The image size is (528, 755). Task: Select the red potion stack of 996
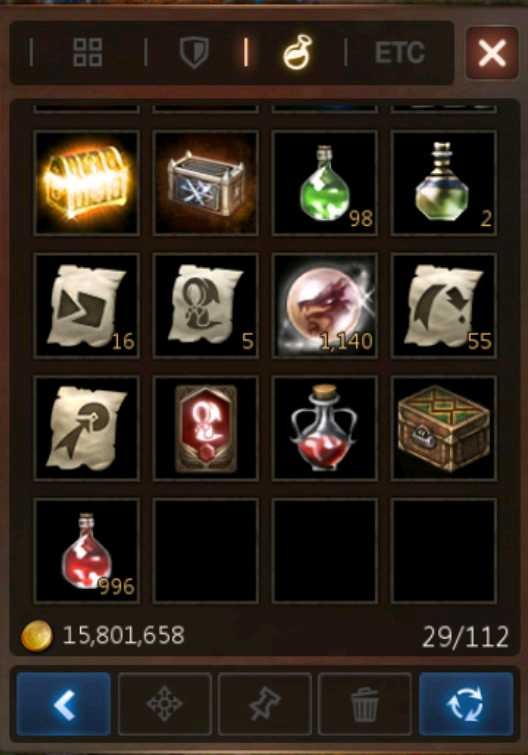tap(87, 551)
